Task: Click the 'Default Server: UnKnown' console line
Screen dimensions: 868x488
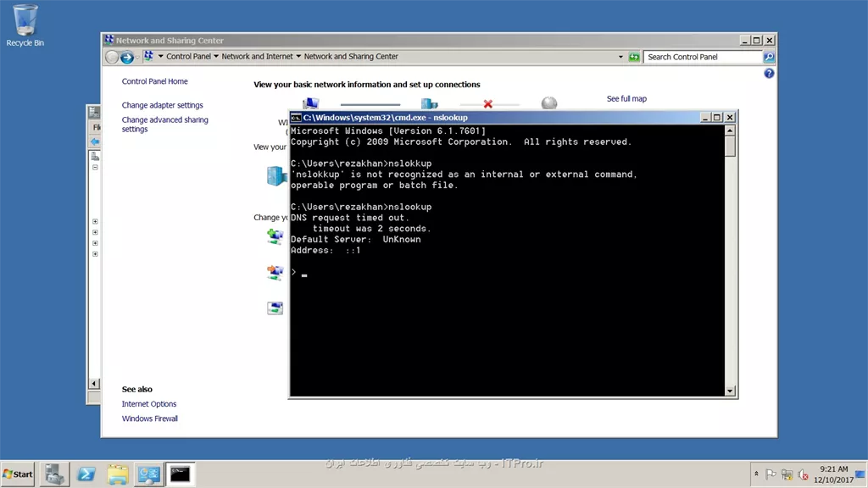Action: pyautogui.click(x=355, y=240)
